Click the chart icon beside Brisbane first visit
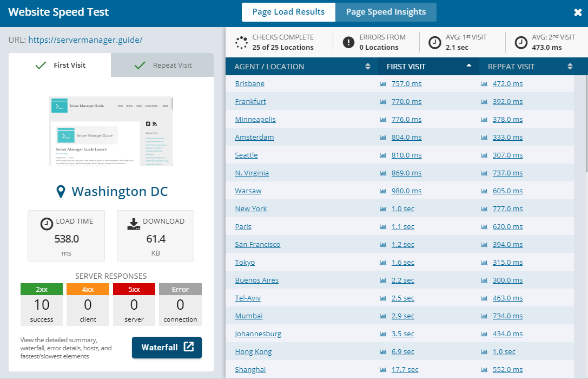The height and width of the screenshot is (379, 588). tap(383, 84)
